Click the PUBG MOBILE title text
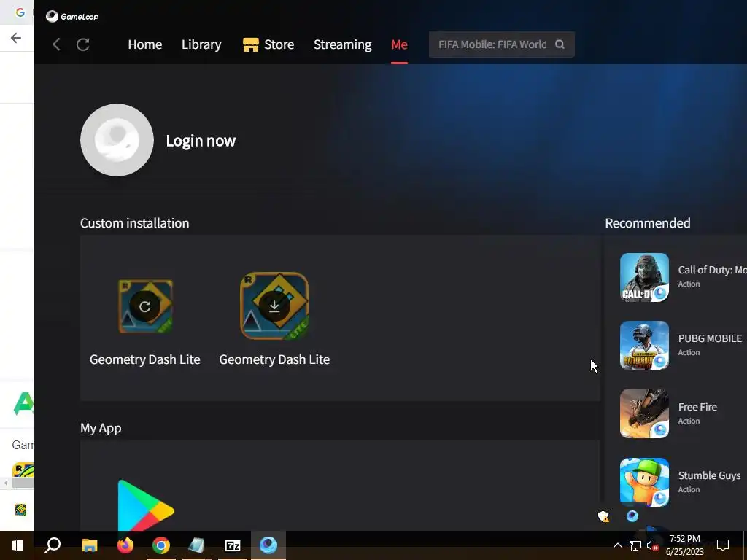 (710, 338)
